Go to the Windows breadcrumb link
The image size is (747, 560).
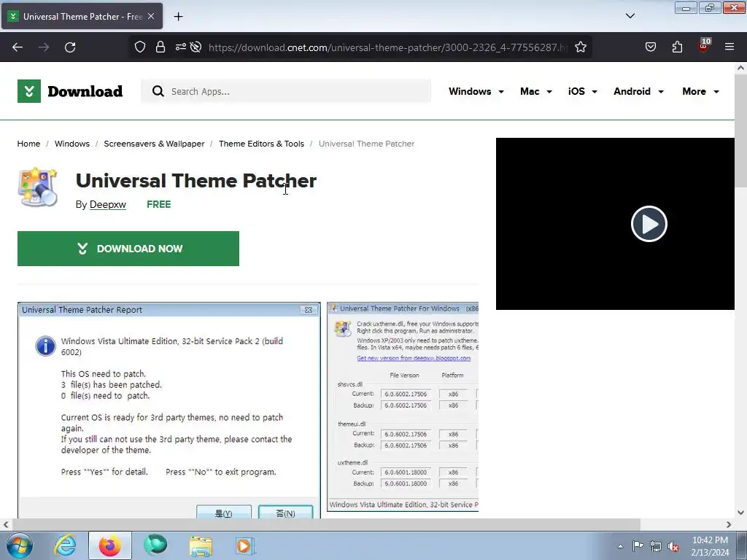(x=72, y=144)
